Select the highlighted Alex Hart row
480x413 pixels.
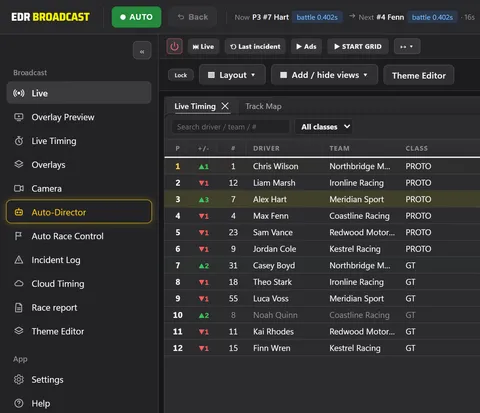tap(322, 199)
